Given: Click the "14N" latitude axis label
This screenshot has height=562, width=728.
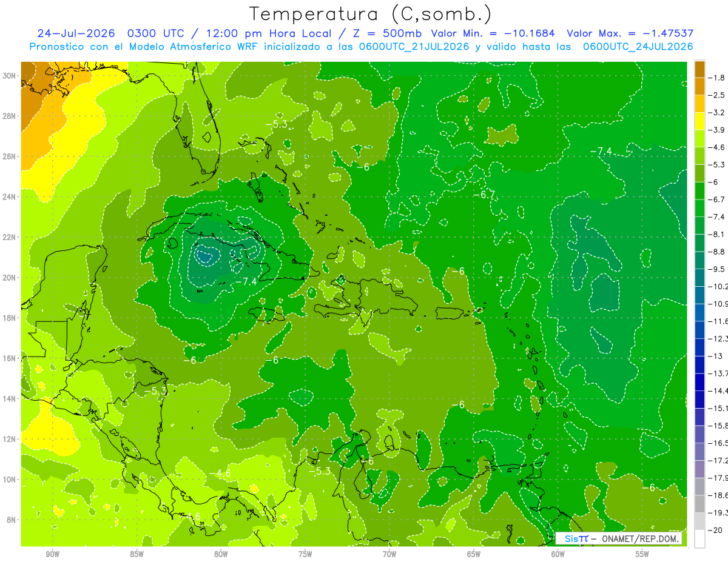Looking at the screenshot, I should tap(10, 398).
